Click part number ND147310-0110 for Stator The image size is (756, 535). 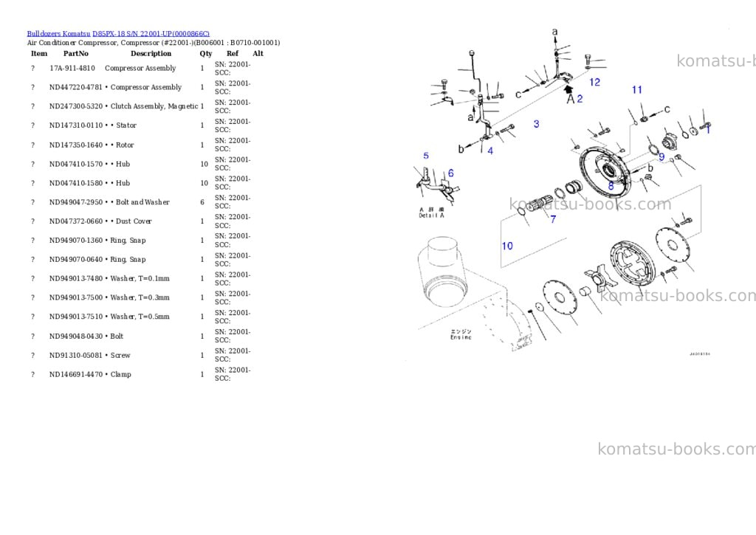point(76,125)
